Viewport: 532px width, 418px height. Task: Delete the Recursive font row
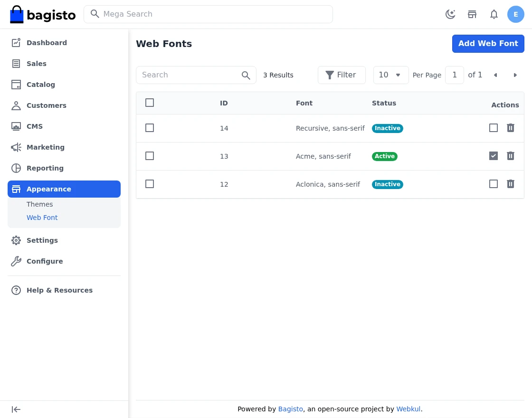(510, 128)
